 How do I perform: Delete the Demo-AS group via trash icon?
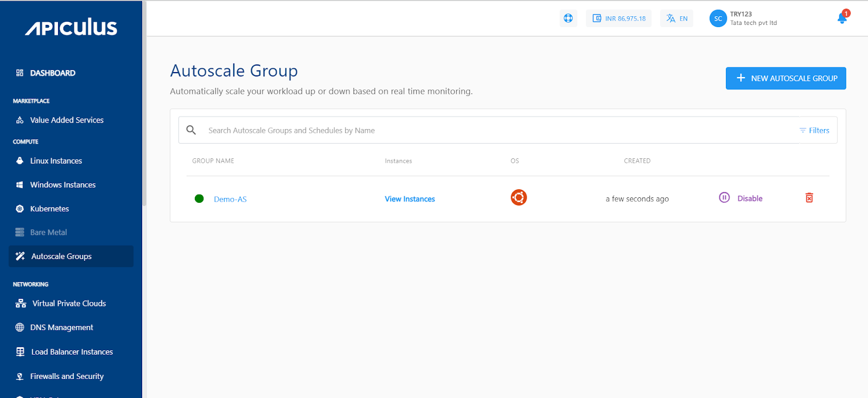click(x=809, y=198)
